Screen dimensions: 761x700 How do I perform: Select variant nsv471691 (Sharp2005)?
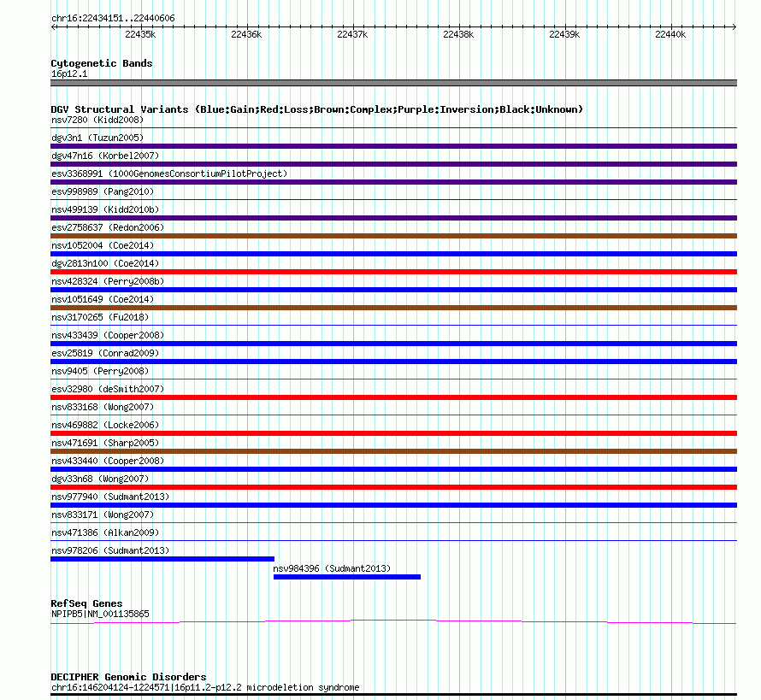105,443
